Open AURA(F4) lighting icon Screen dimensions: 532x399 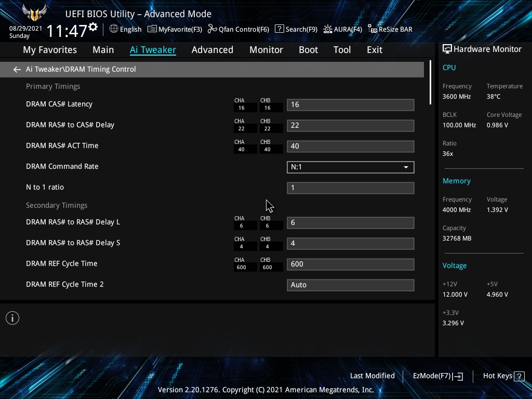pos(327,29)
